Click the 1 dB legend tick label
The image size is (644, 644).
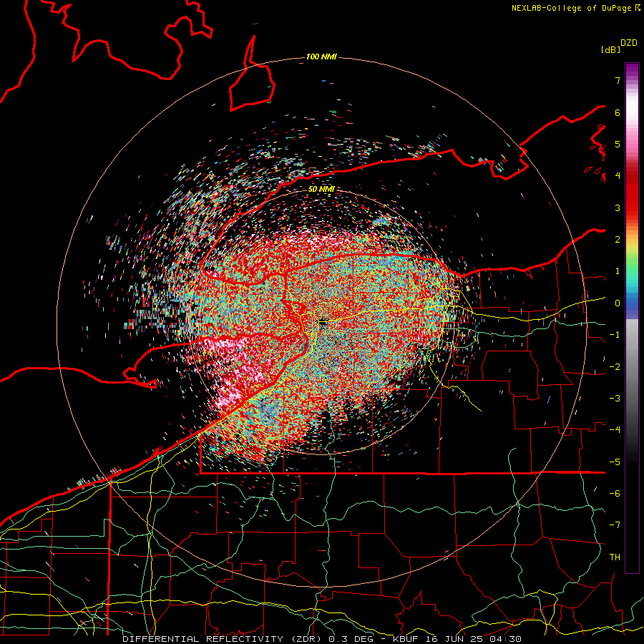click(x=618, y=271)
